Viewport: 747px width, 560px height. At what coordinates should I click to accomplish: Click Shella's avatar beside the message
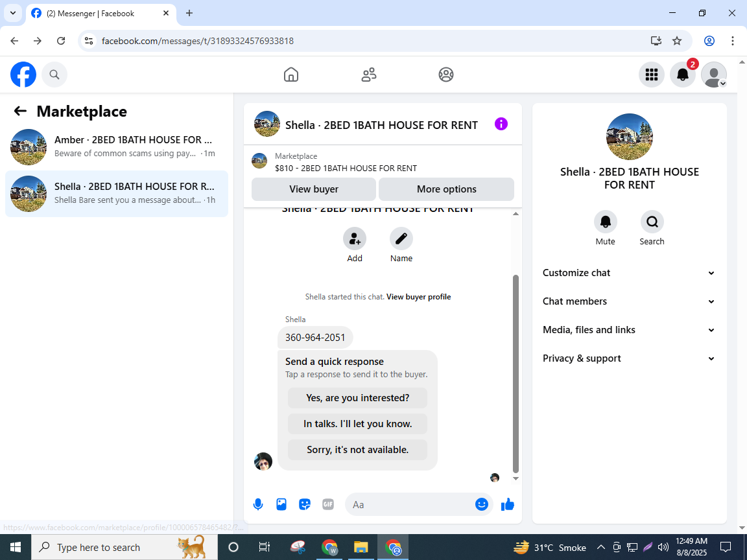[x=263, y=461]
